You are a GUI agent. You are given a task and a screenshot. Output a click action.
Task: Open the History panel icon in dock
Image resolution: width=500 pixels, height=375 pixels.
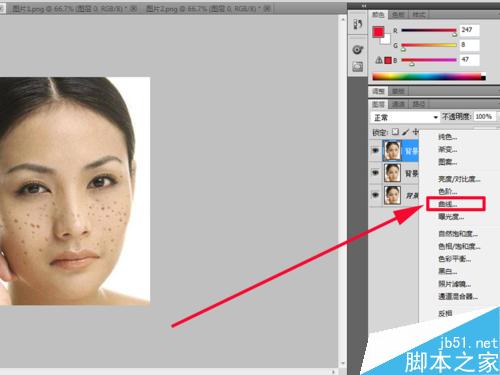358,24
